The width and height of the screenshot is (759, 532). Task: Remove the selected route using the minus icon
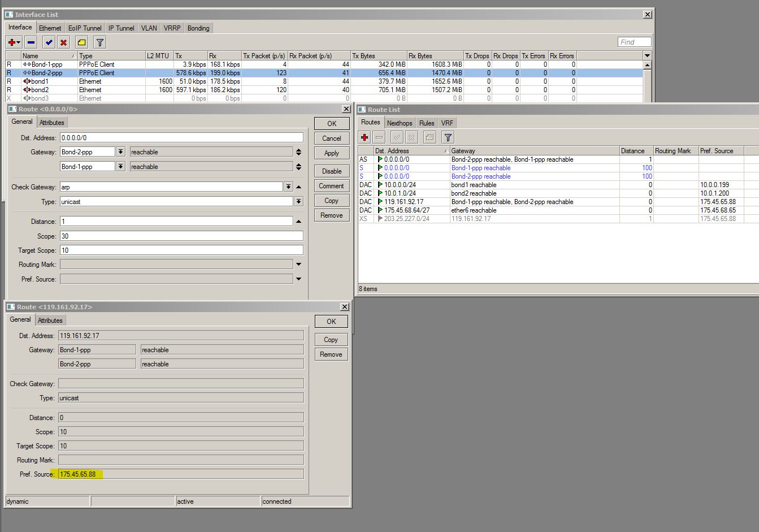379,137
